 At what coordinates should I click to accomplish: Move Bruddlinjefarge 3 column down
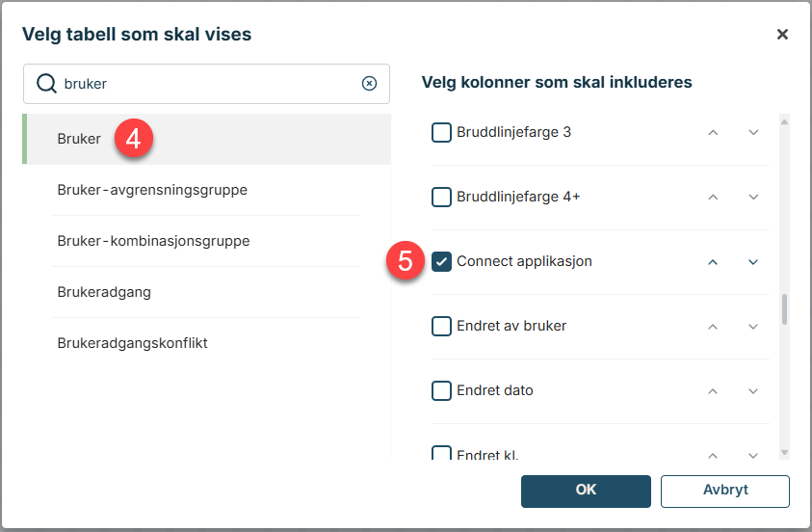[x=753, y=132]
